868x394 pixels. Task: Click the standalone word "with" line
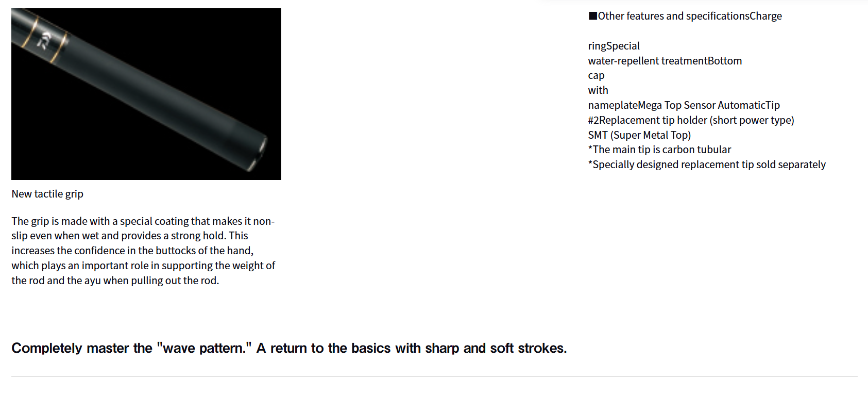[x=598, y=90]
